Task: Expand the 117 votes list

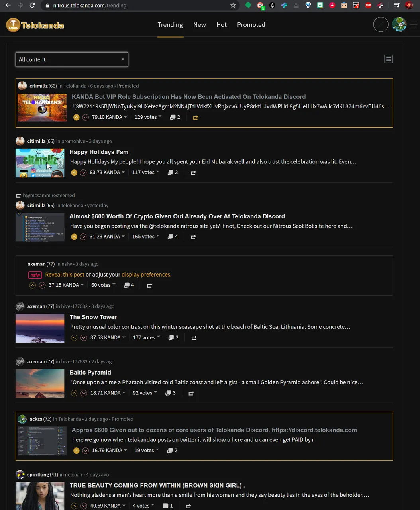Action: point(145,173)
